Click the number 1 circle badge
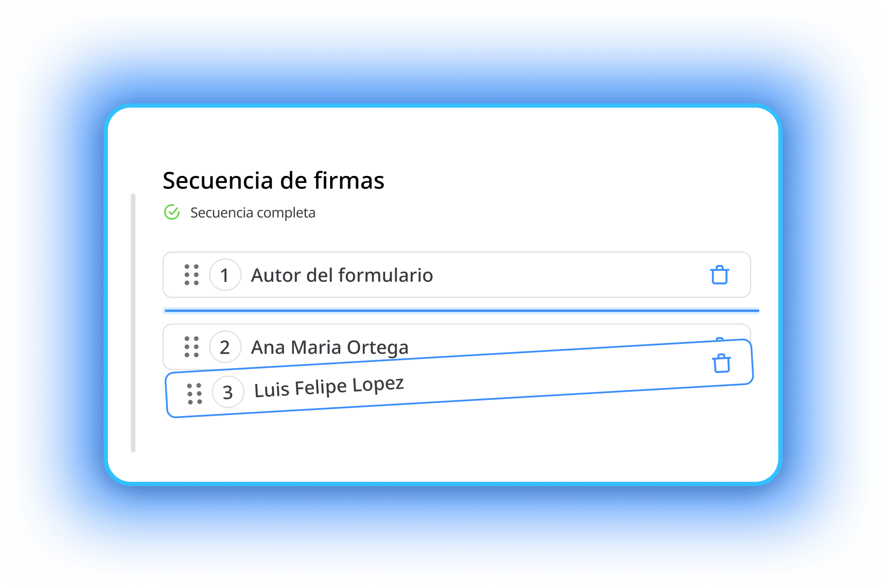Screen dimensions: 886x588 (x=225, y=275)
